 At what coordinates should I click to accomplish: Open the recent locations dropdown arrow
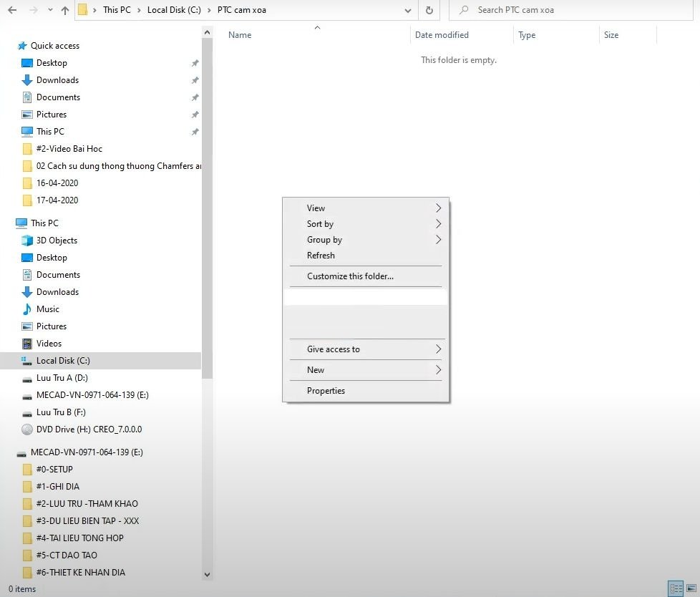point(50,10)
